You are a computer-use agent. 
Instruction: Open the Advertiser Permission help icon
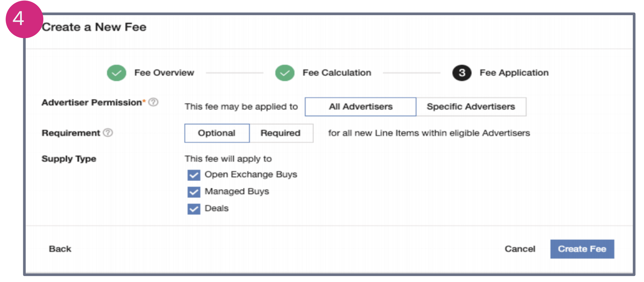tap(153, 102)
